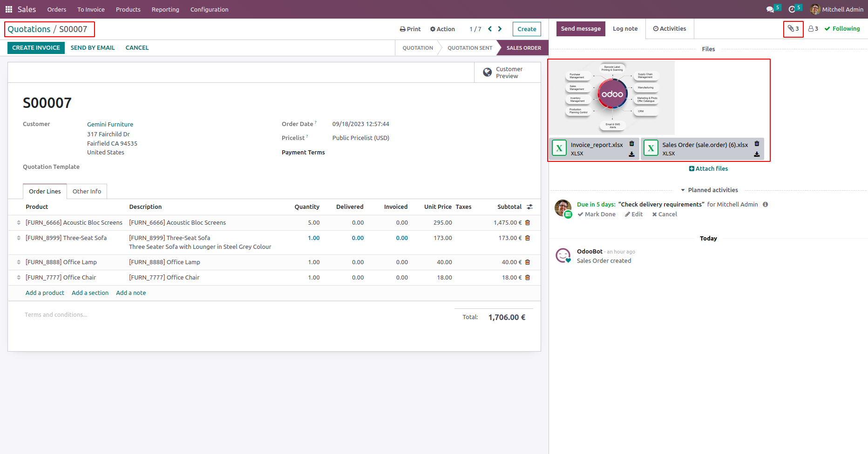Image resolution: width=868 pixels, height=454 pixels.
Task: Open the Reporting menu
Action: 165,9
